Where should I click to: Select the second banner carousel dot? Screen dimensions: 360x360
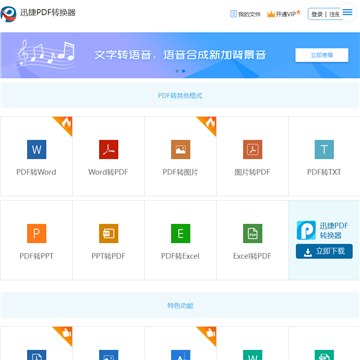[x=183, y=71]
